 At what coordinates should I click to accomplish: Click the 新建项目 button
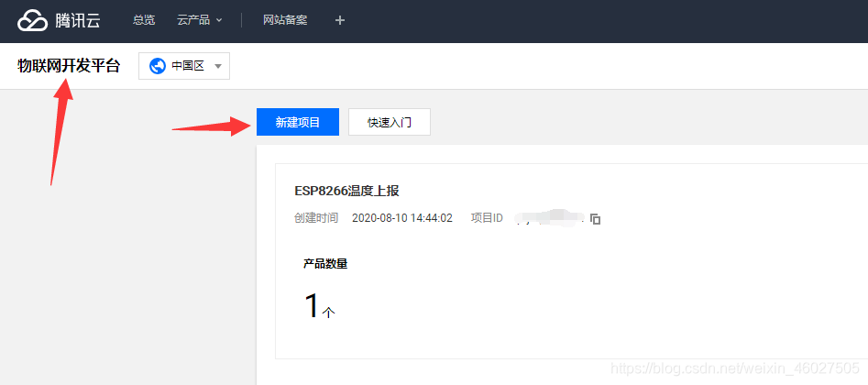pos(298,122)
